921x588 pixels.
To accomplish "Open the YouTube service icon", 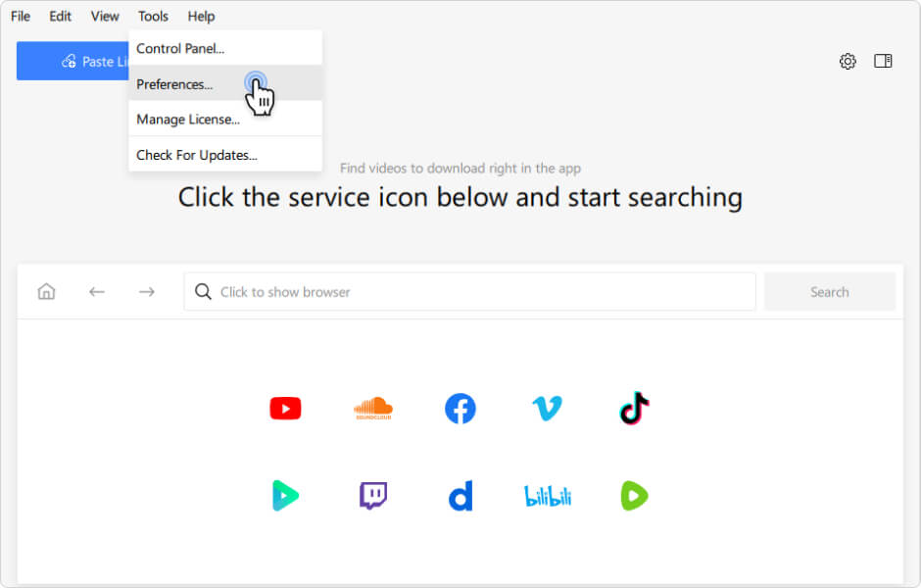I will coord(285,409).
